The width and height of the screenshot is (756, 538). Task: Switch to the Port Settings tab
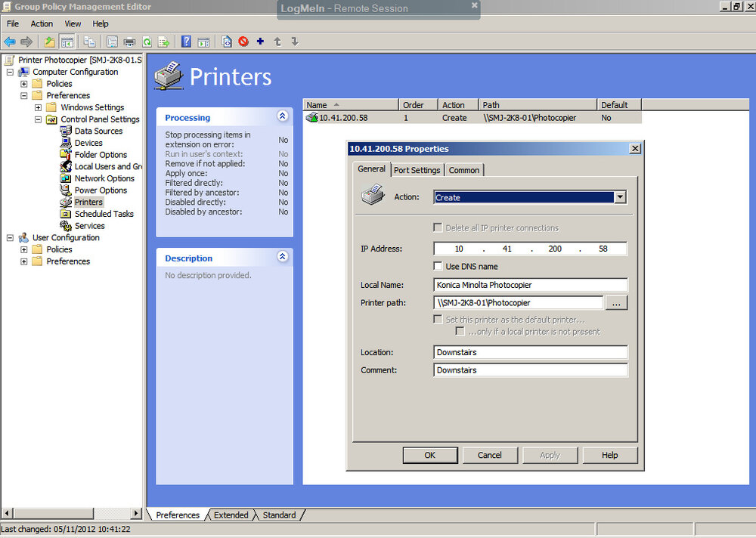[417, 170]
